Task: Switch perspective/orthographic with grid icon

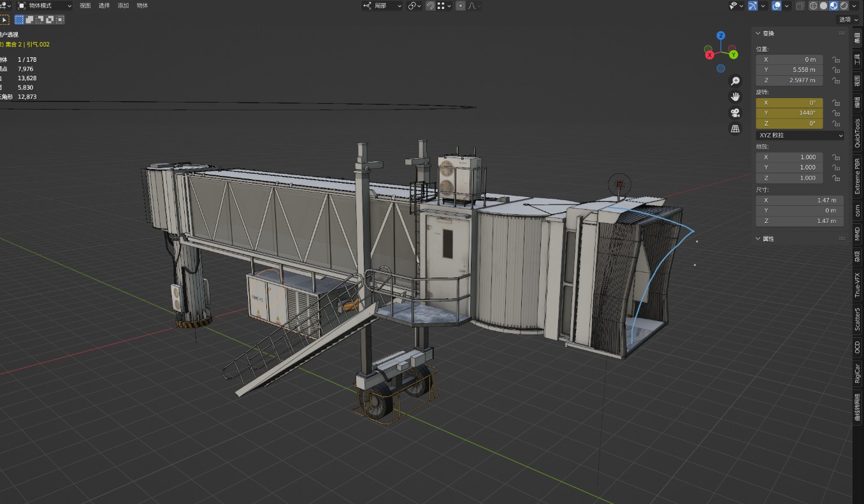Action: pos(735,129)
